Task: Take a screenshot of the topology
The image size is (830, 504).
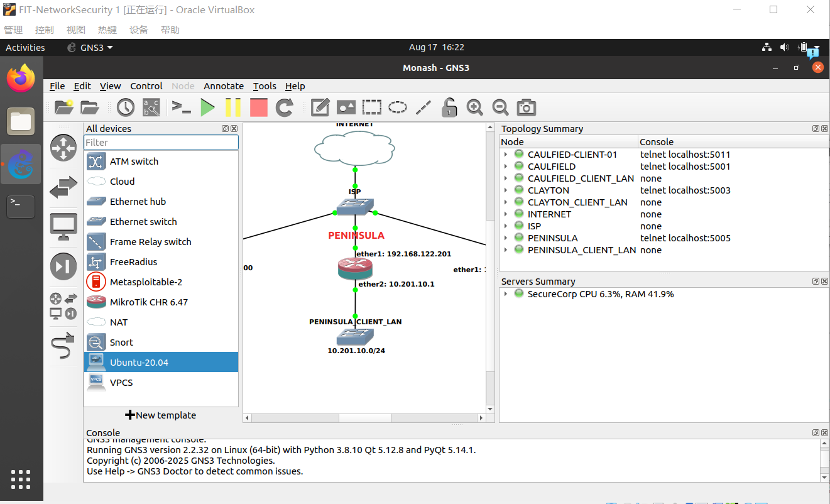Action: tap(526, 107)
